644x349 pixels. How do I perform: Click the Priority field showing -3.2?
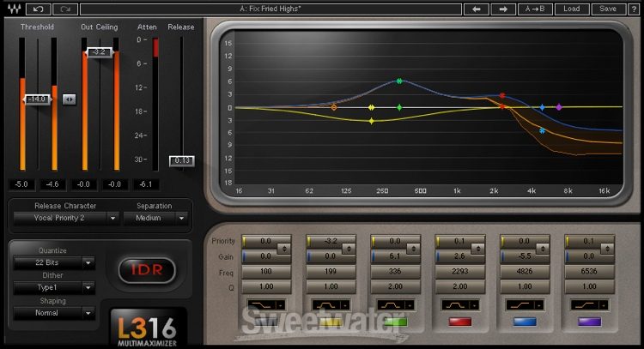pyautogui.click(x=331, y=241)
